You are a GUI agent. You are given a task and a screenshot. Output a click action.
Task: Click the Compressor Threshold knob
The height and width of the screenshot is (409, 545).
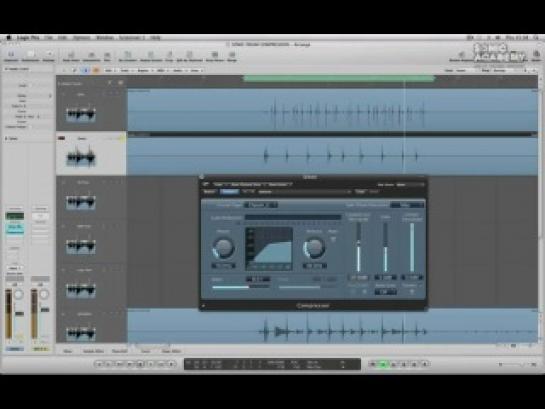[x=223, y=248]
